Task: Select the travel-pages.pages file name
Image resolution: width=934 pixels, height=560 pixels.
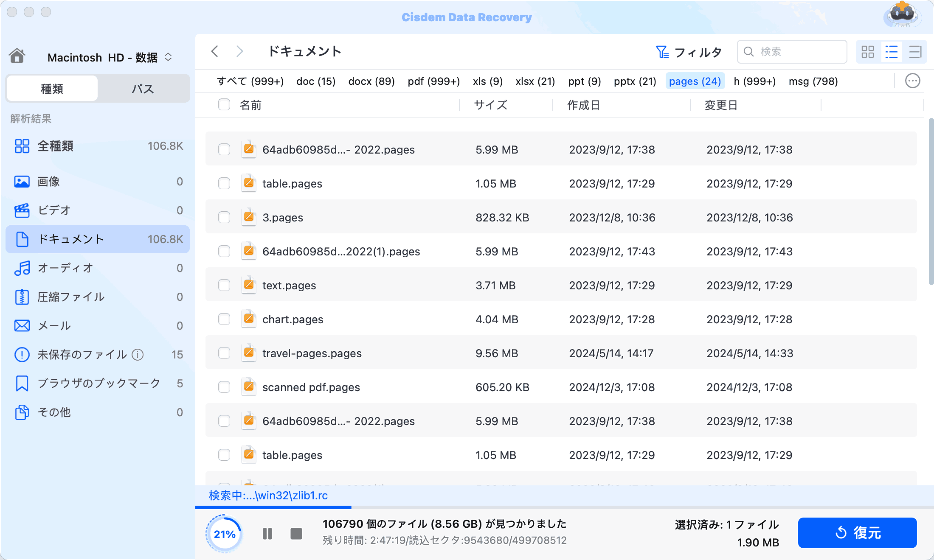Action: tap(312, 353)
